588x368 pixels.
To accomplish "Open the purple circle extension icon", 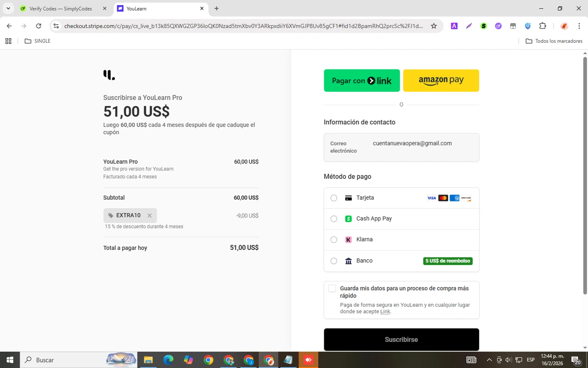I will click(x=498, y=26).
